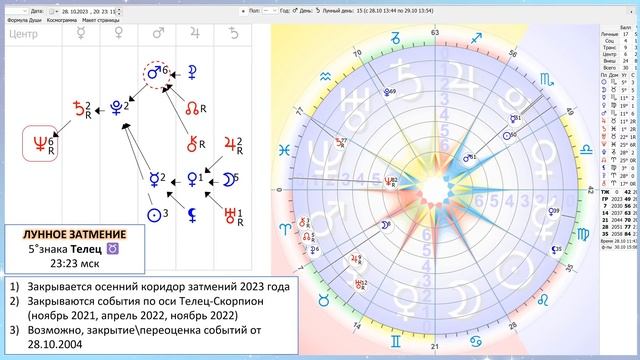Click the Mars marker on the chart
The width and height of the screenshot is (640, 360).
coord(469,158)
